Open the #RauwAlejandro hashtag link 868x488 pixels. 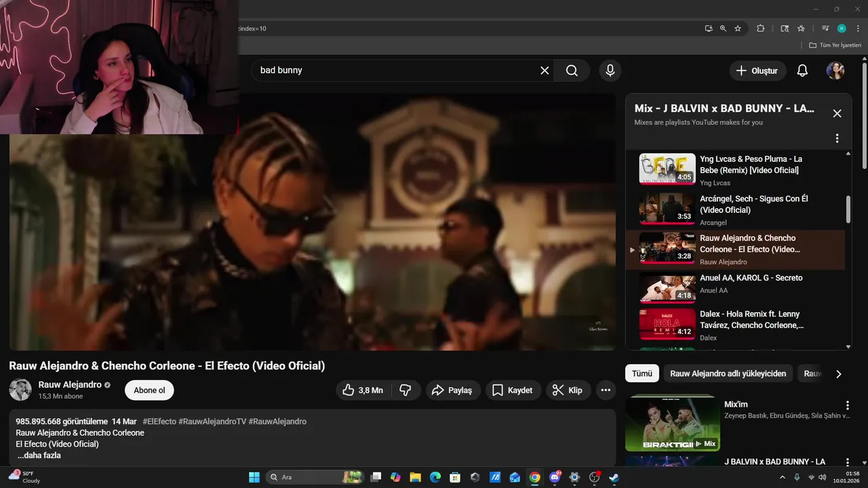(x=277, y=421)
